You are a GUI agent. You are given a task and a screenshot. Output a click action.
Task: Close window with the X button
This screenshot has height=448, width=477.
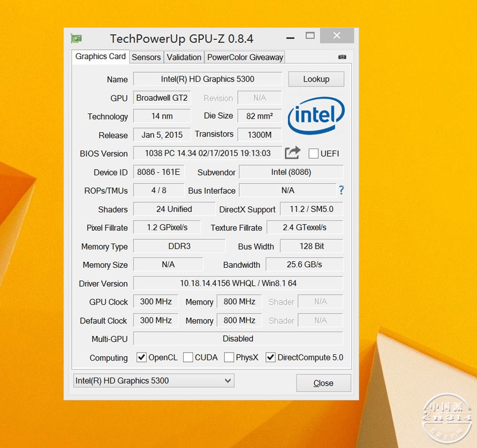337,36
